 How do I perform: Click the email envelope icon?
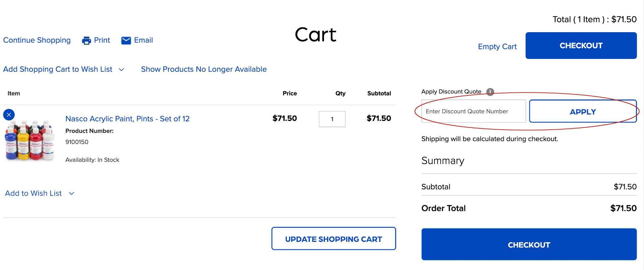pos(126,41)
